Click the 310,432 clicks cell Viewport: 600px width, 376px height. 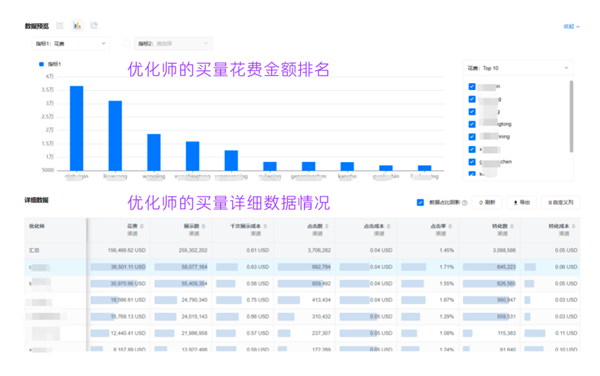pyautogui.click(x=321, y=316)
